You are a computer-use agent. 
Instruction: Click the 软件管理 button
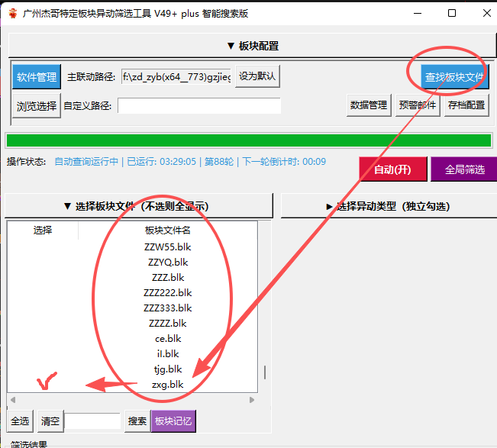37,76
